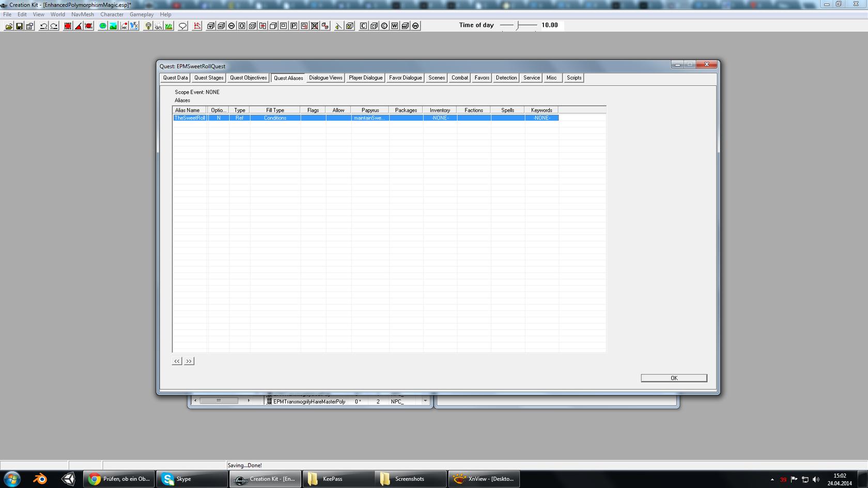Screen dimensions: 868x488
Task: Click the Havok HK toolbar icon
Action: (123, 26)
